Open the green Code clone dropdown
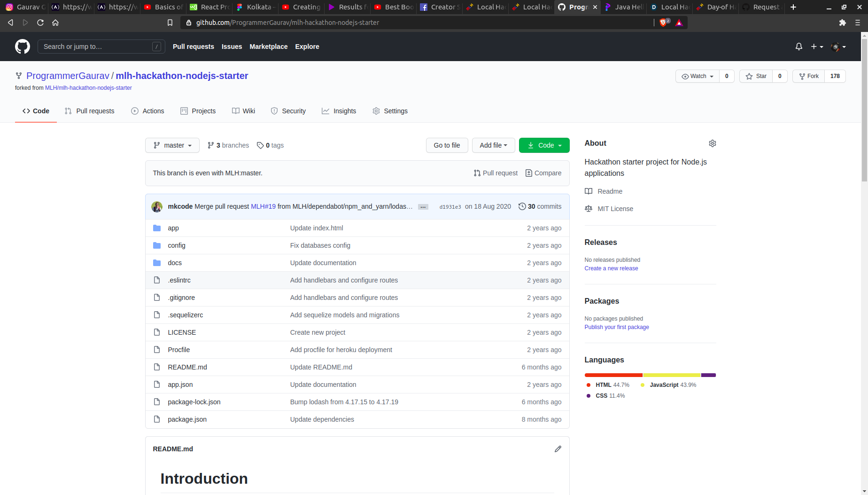This screenshot has height=495, width=868. 544,145
